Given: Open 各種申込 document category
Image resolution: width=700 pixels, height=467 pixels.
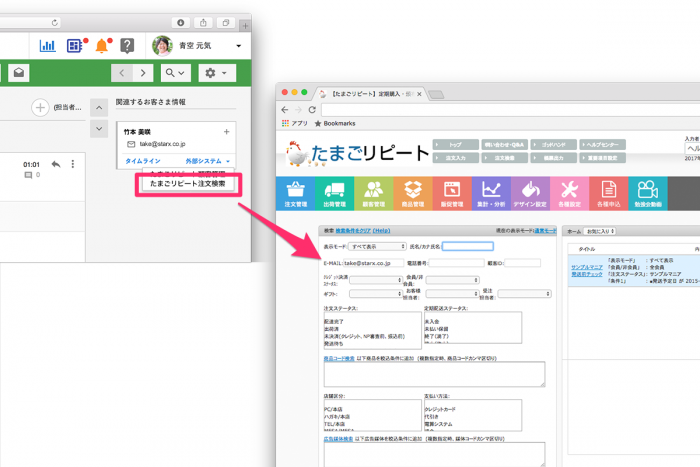Looking at the screenshot, I should click(608, 193).
